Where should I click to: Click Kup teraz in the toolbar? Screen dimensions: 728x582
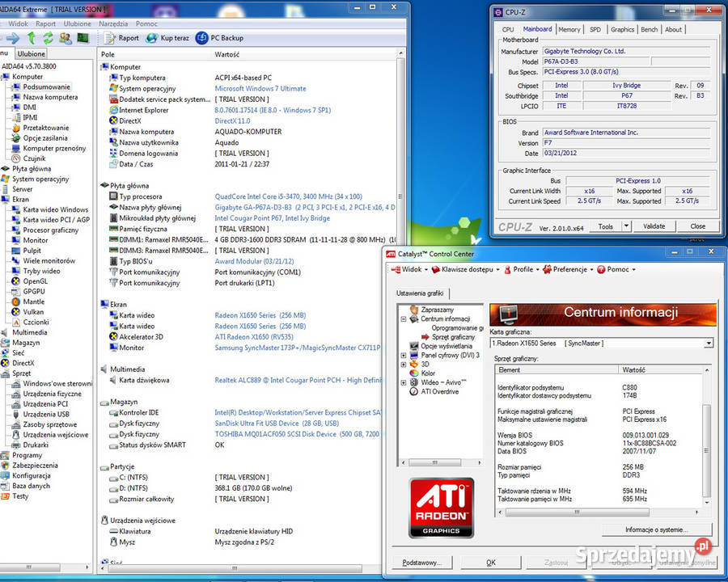pyautogui.click(x=167, y=38)
